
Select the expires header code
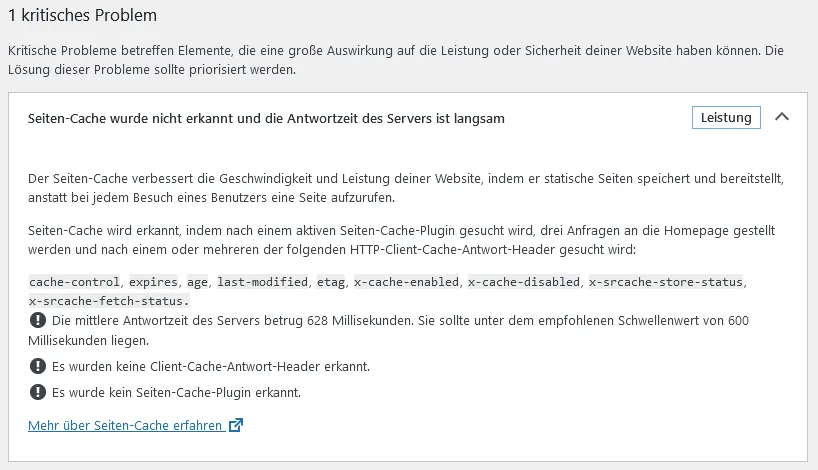[153, 282]
